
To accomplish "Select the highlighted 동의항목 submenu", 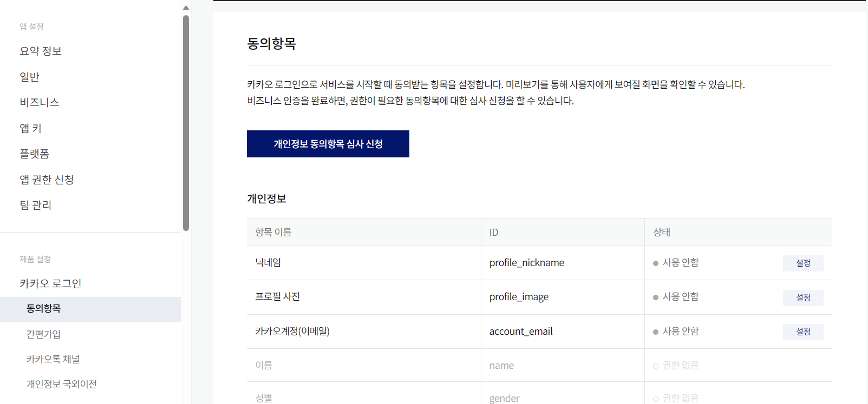I will coord(90,309).
